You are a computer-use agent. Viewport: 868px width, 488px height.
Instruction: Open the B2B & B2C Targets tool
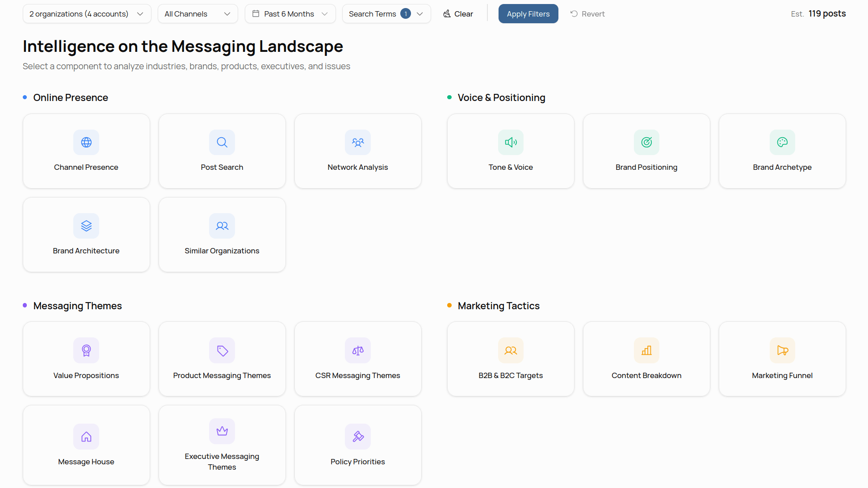point(511,359)
